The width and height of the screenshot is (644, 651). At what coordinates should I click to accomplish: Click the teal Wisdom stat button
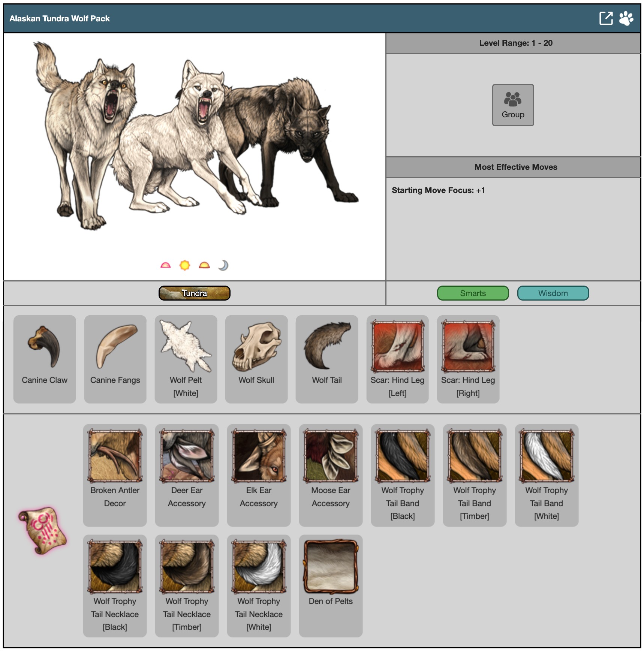click(x=553, y=293)
